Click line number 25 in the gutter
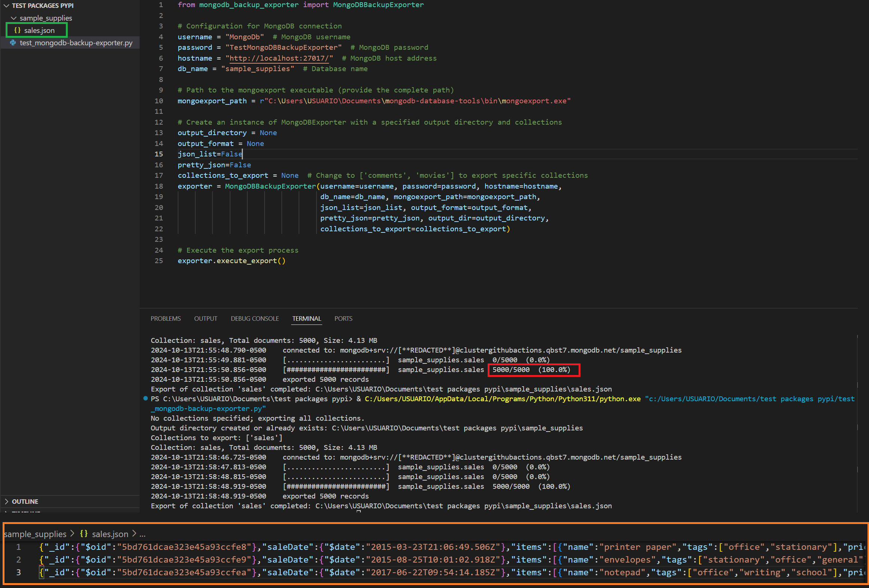The image size is (869, 588). [x=159, y=261]
